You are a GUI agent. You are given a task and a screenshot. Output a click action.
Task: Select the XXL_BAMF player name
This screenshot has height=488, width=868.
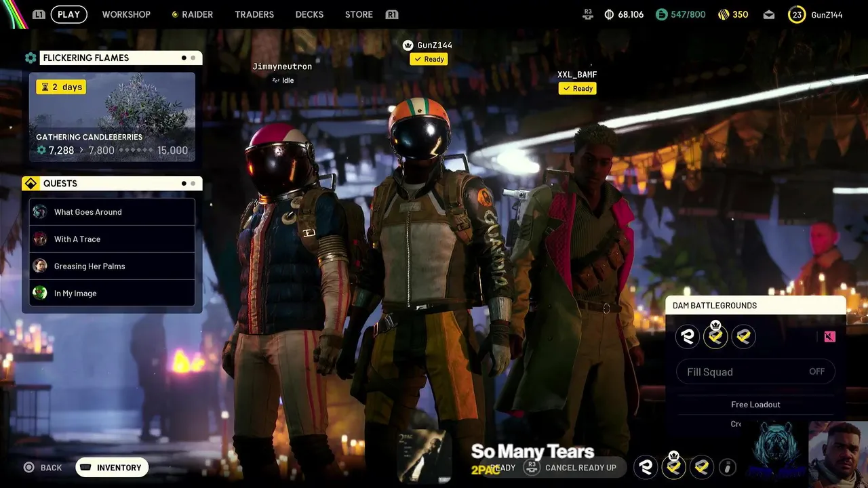click(577, 75)
